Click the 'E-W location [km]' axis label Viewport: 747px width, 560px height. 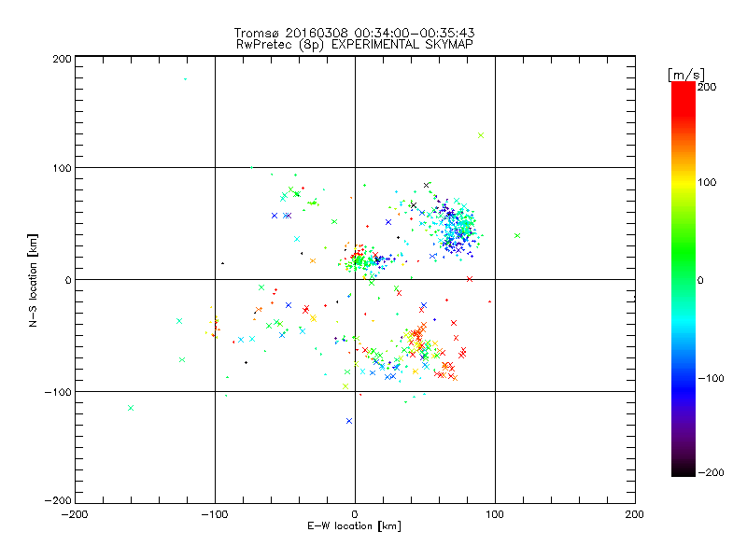pyautogui.click(x=354, y=526)
